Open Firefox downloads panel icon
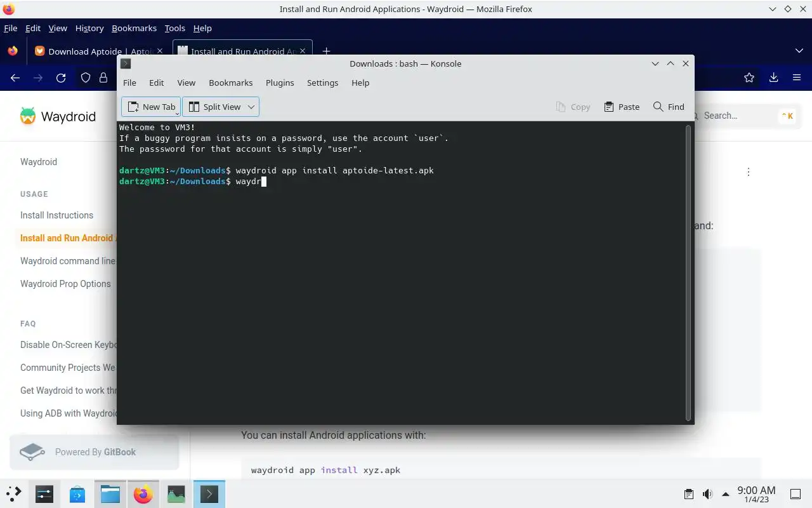812x508 pixels. click(773, 77)
